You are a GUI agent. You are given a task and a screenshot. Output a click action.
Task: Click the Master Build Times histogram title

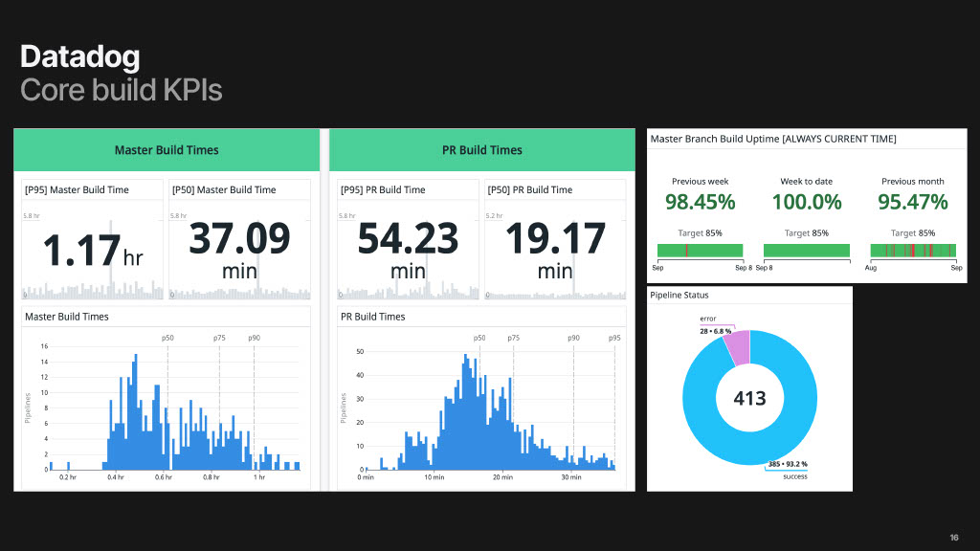coord(67,317)
